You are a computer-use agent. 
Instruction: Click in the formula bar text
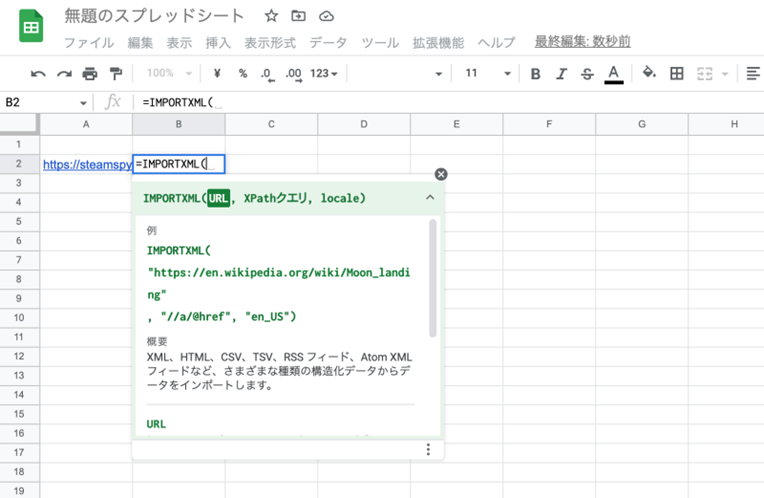click(178, 102)
